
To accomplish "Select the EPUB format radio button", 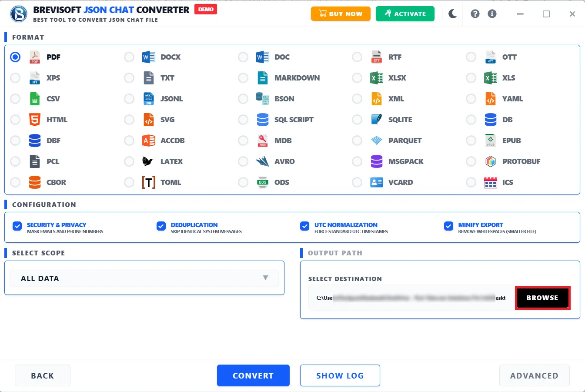I will click(471, 141).
